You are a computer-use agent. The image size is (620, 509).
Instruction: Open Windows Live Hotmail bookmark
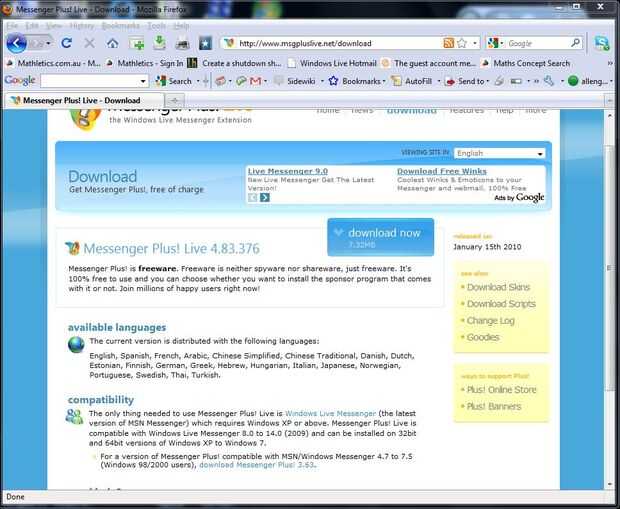[332, 63]
